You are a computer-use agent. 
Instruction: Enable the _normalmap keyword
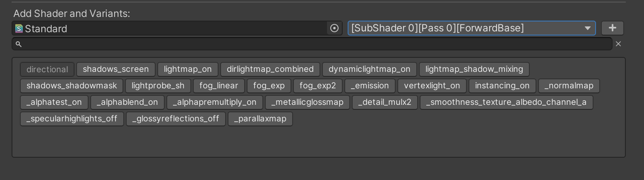point(569,86)
